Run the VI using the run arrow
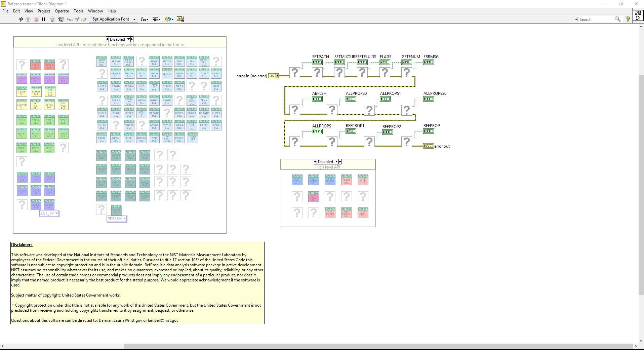This screenshot has width=644, height=350. 21,19
